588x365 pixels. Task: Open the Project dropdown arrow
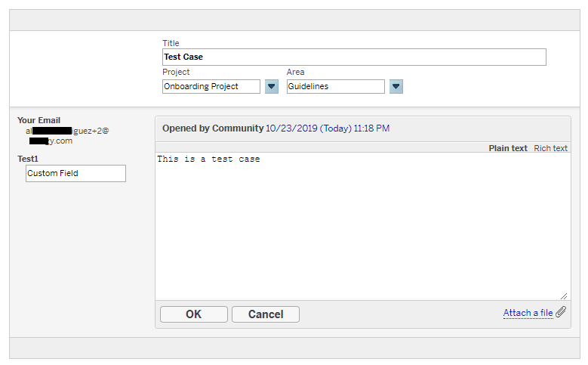point(272,87)
